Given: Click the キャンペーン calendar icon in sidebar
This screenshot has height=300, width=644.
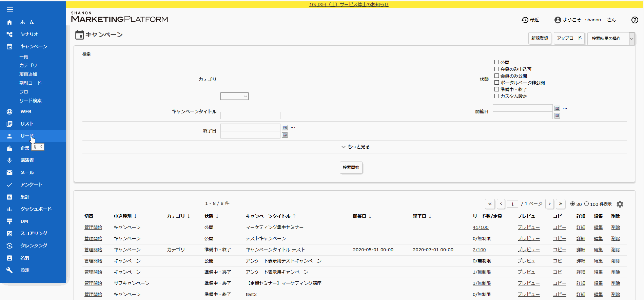Looking at the screenshot, I should click(9, 47).
